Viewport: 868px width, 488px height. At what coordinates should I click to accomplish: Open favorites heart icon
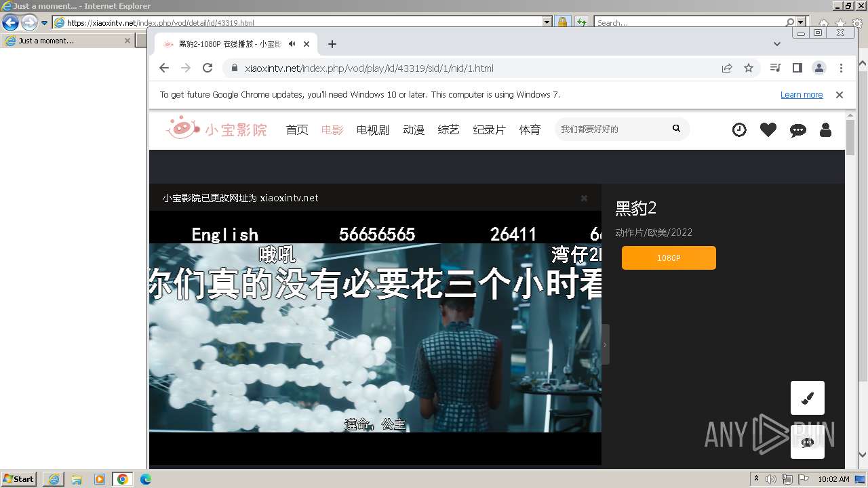coord(768,129)
